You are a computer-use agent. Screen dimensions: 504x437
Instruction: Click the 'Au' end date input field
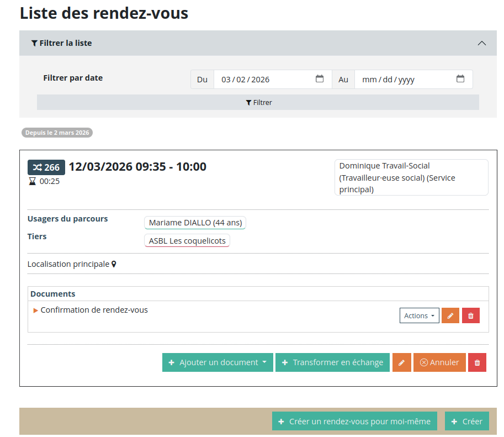pyautogui.click(x=403, y=79)
